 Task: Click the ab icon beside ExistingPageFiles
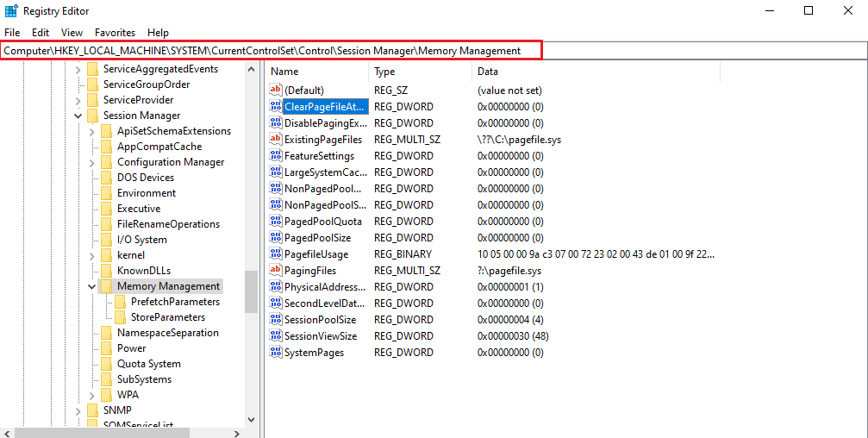click(x=275, y=139)
